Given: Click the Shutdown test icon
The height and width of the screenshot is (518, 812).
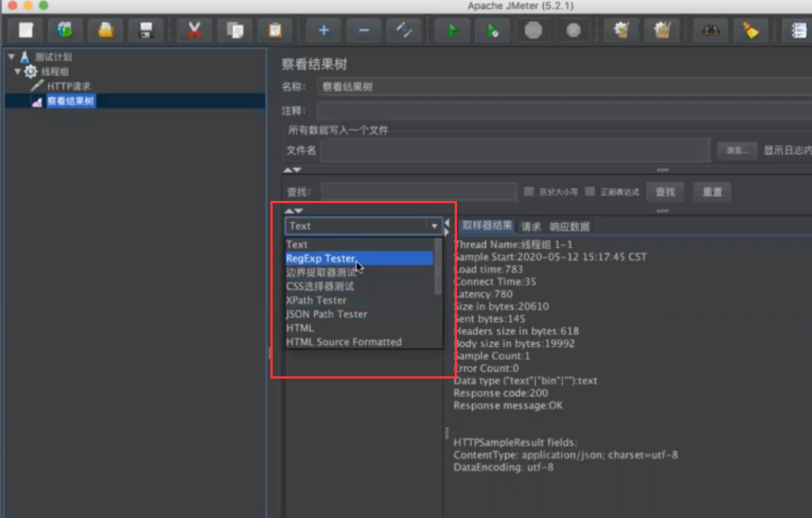Looking at the screenshot, I should tap(573, 30).
